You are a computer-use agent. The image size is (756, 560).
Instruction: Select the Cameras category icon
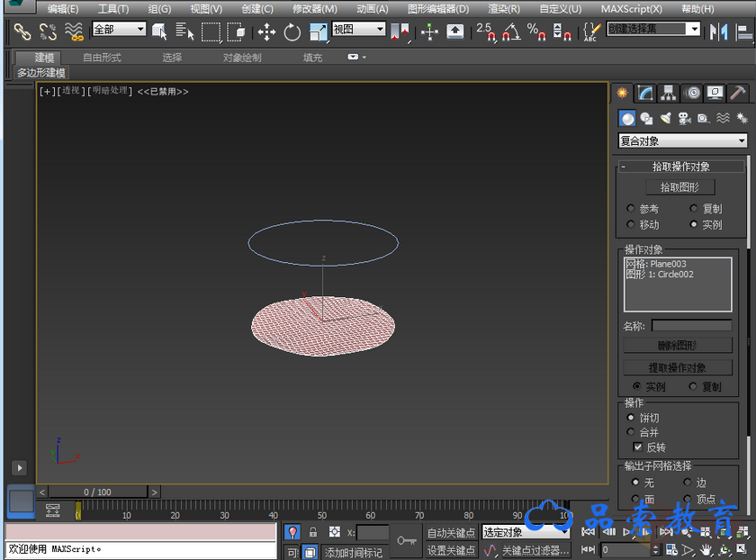[x=684, y=118]
